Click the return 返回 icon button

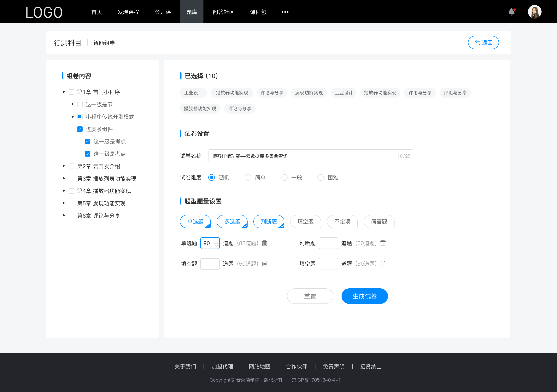tap(477, 42)
